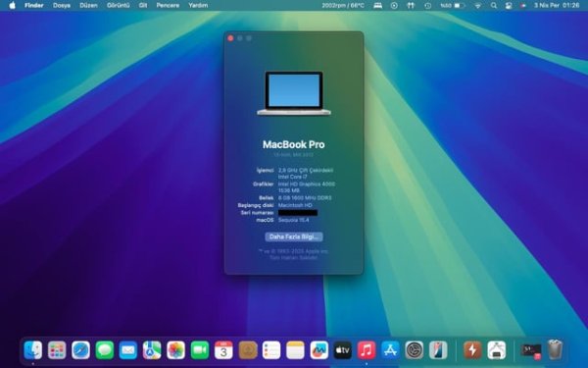Click the fan speed and temperature readout
Image resolution: width=588 pixels, height=368 pixels.
click(343, 5)
